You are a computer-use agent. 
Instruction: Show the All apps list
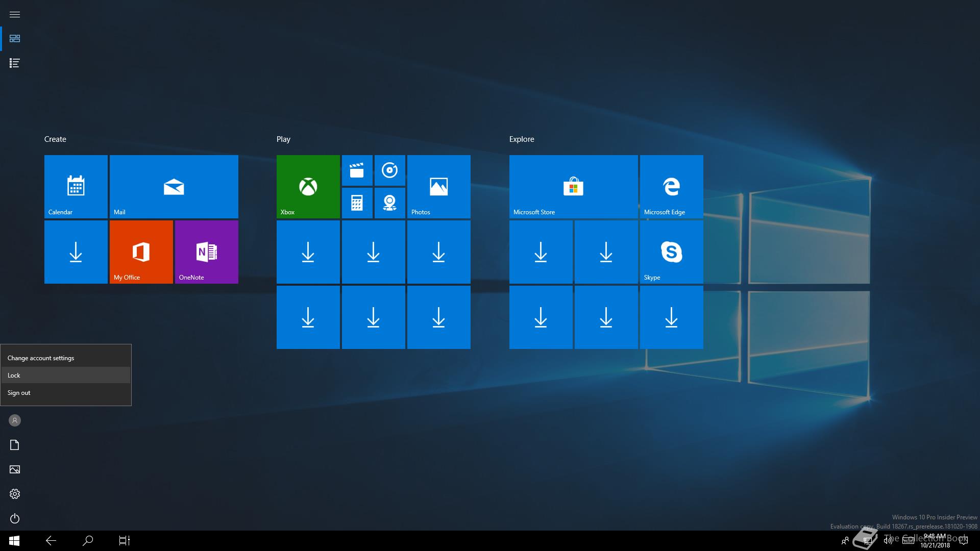click(15, 63)
